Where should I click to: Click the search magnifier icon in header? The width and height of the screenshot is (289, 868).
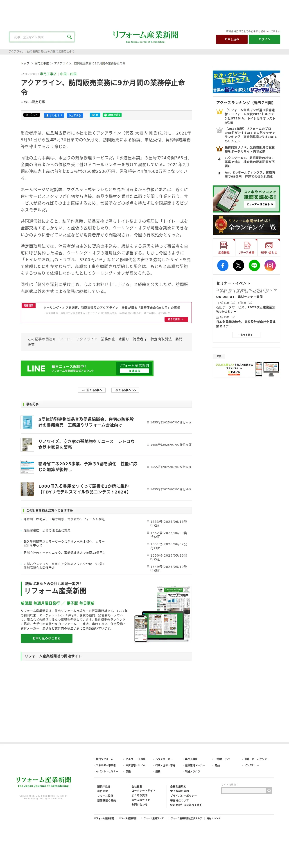tap(69, 37)
